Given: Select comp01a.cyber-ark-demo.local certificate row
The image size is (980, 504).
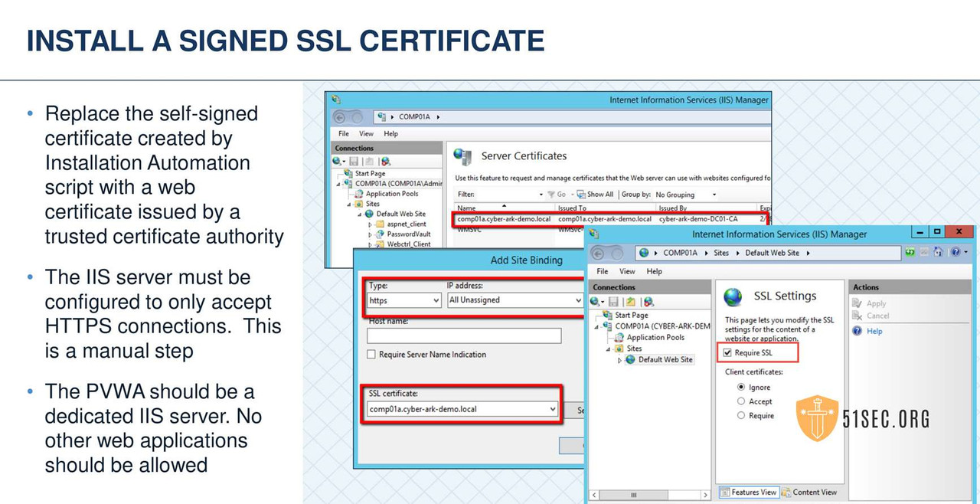Looking at the screenshot, I should (611, 219).
